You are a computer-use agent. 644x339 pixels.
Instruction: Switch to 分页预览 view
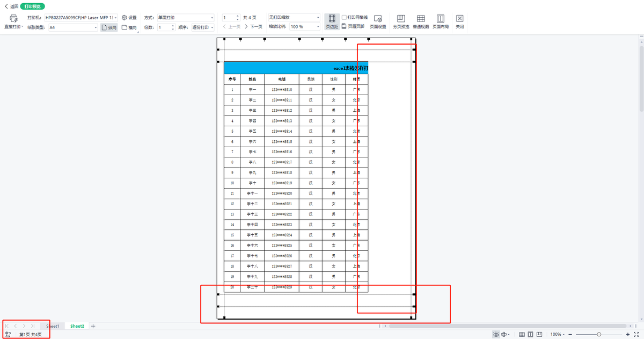point(401,21)
